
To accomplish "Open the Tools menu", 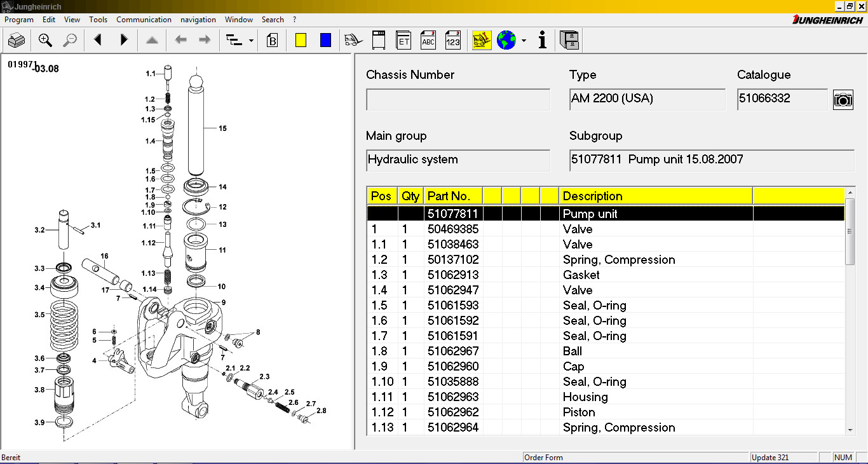I will (98, 20).
